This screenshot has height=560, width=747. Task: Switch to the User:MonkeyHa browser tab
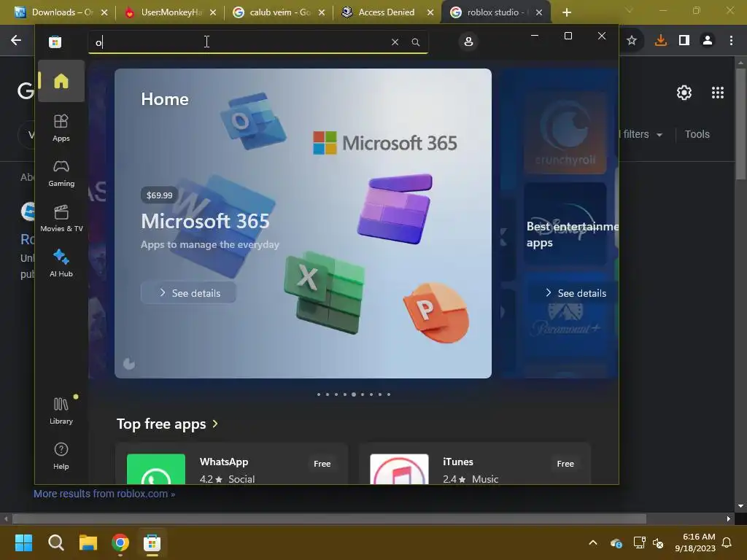click(x=170, y=12)
